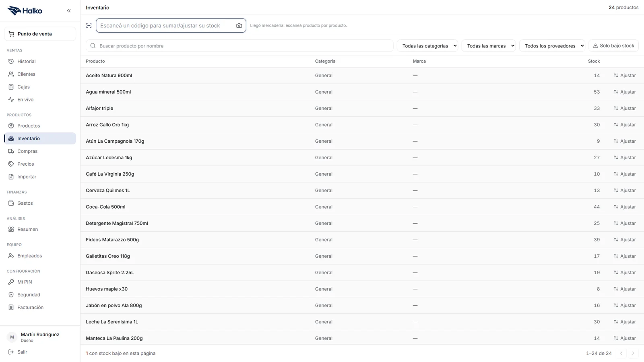This screenshot has width=644, height=362.
Task: Click the Categoría column header
Action: [325, 61]
